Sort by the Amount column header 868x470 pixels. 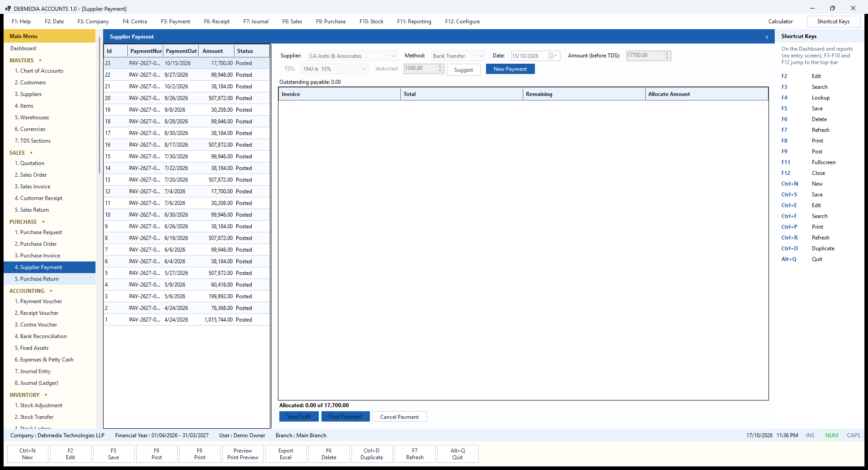217,51
